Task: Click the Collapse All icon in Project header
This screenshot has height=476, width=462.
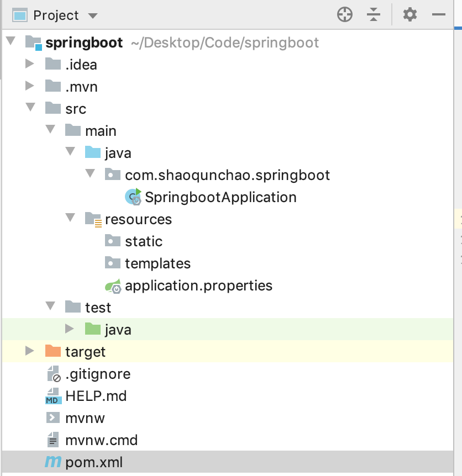Action: click(x=374, y=14)
